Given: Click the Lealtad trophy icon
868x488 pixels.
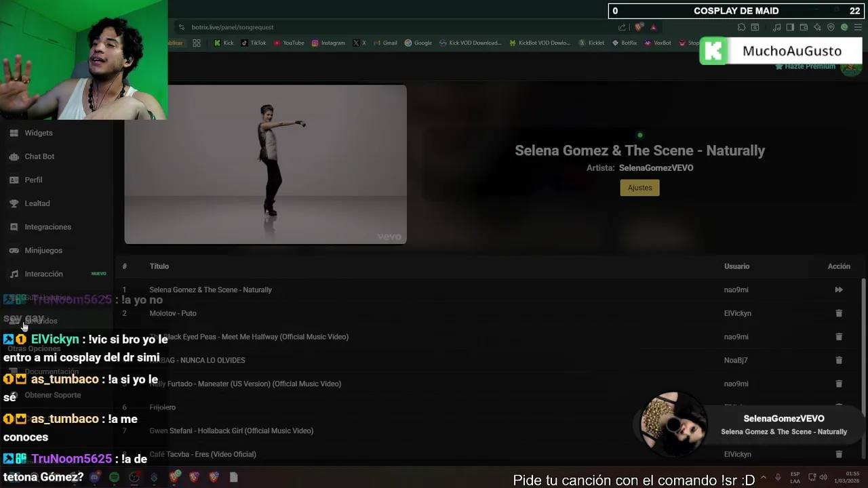Looking at the screenshot, I should coord(14,203).
